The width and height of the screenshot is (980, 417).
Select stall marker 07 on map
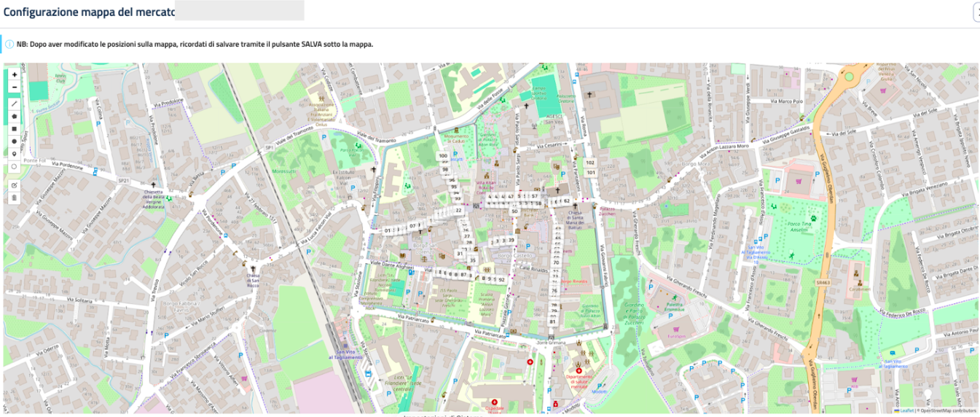pyautogui.click(x=412, y=226)
